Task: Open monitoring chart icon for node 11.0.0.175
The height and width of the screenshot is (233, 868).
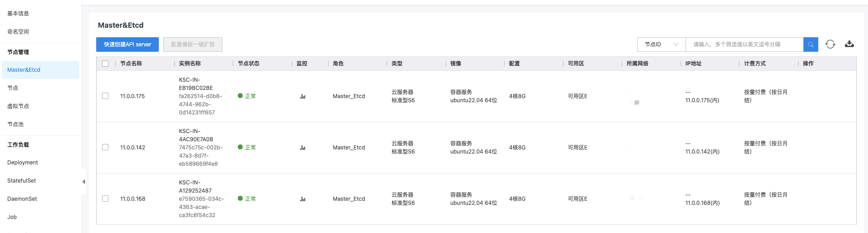Action: click(x=303, y=96)
